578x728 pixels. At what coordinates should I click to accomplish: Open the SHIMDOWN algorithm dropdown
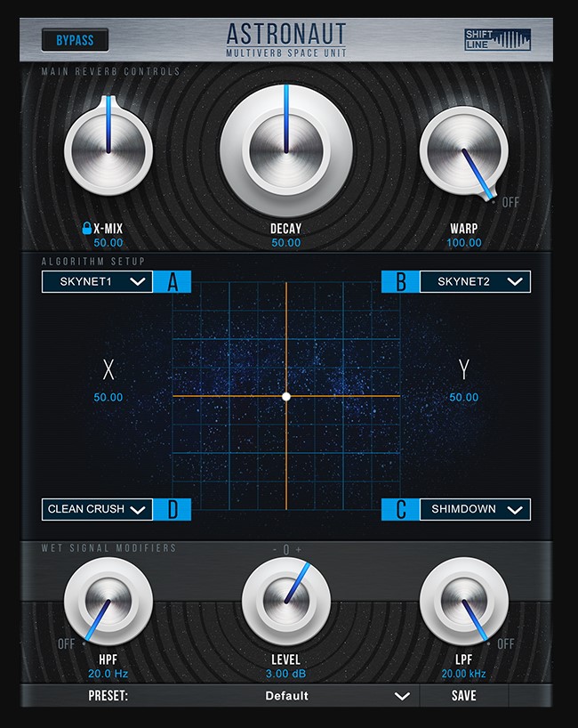pos(475,509)
